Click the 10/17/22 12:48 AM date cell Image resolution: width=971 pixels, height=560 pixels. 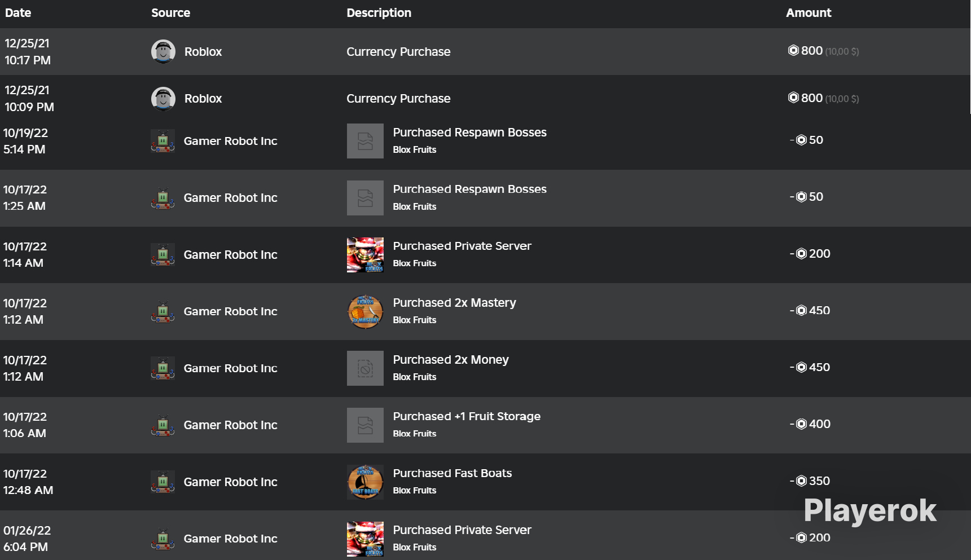(x=28, y=482)
